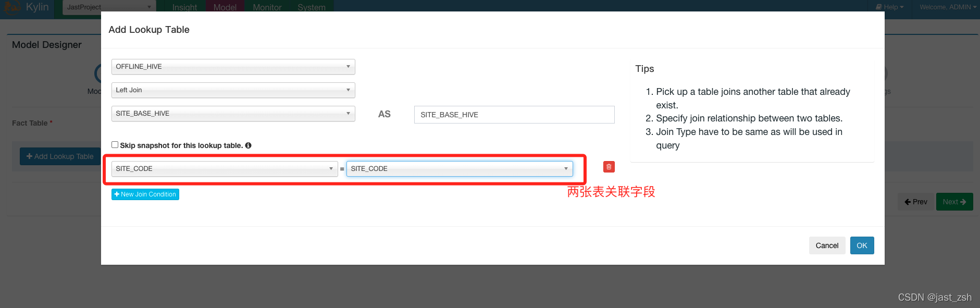Image resolution: width=980 pixels, height=308 pixels.
Task: Switch to the Model tab
Action: [x=225, y=7]
